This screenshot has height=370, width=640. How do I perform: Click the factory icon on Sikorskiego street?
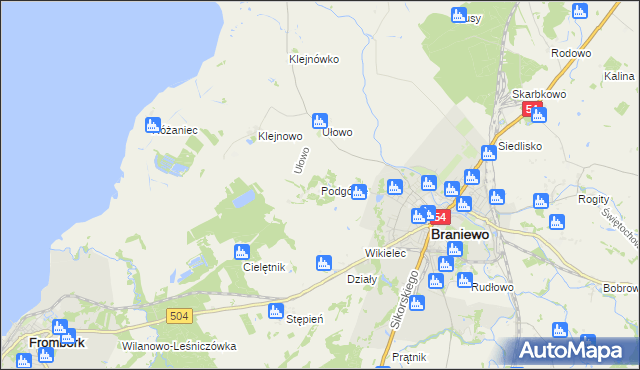tap(417, 303)
